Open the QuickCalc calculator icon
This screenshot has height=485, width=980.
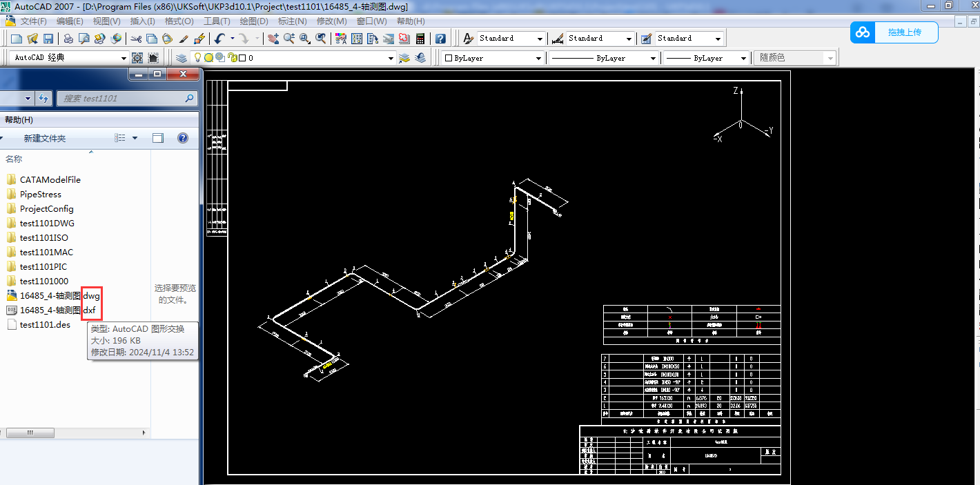[420, 39]
